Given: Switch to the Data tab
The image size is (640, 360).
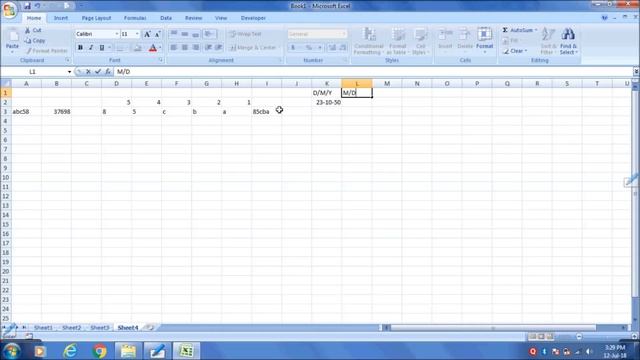Looking at the screenshot, I should tap(166, 18).
